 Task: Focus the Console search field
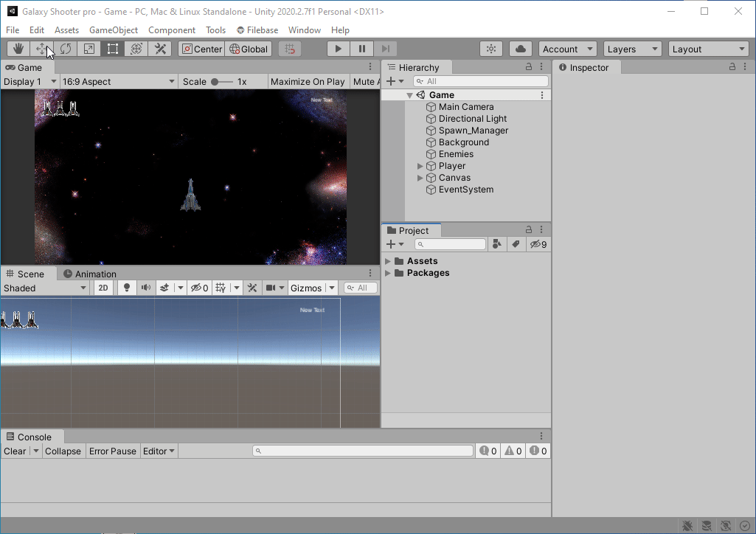click(x=363, y=451)
